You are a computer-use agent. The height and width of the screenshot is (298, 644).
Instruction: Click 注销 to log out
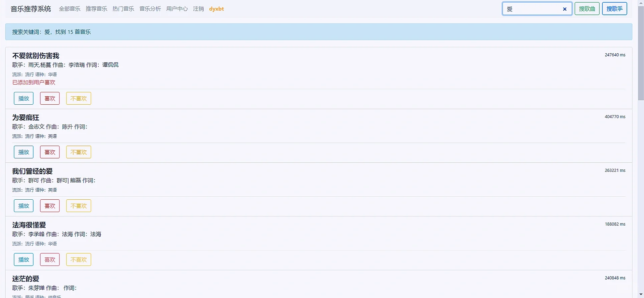click(199, 9)
